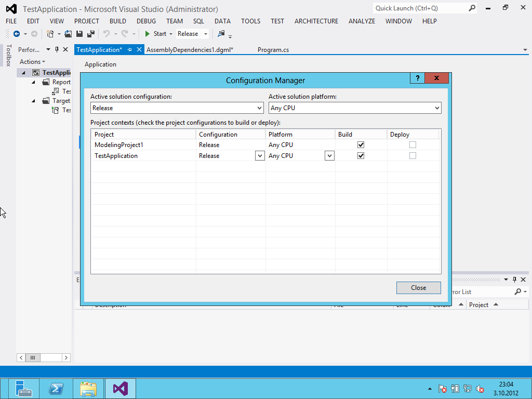Click the Save floppy disk icon
The width and height of the screenshot is (532, 399).
[79, 34]
